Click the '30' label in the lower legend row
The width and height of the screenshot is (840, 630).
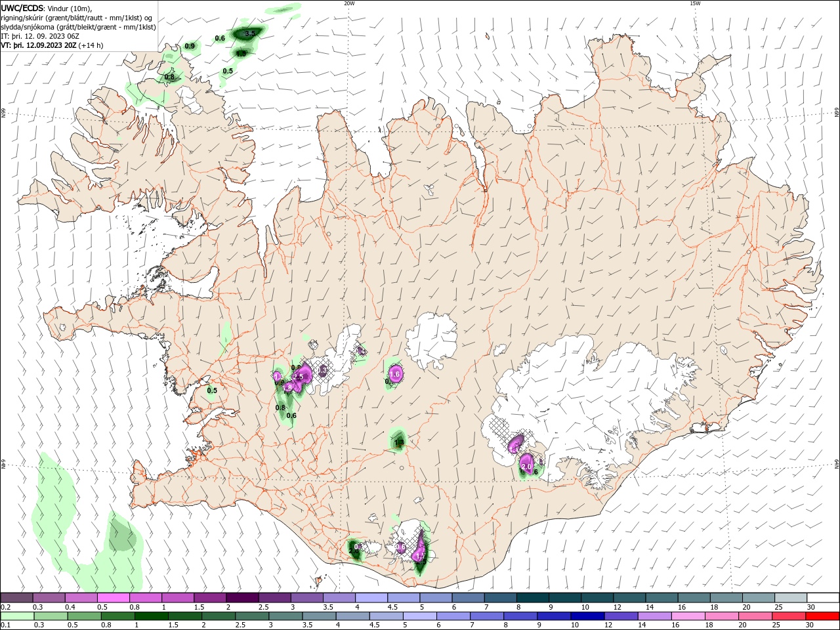click(809, 625)
